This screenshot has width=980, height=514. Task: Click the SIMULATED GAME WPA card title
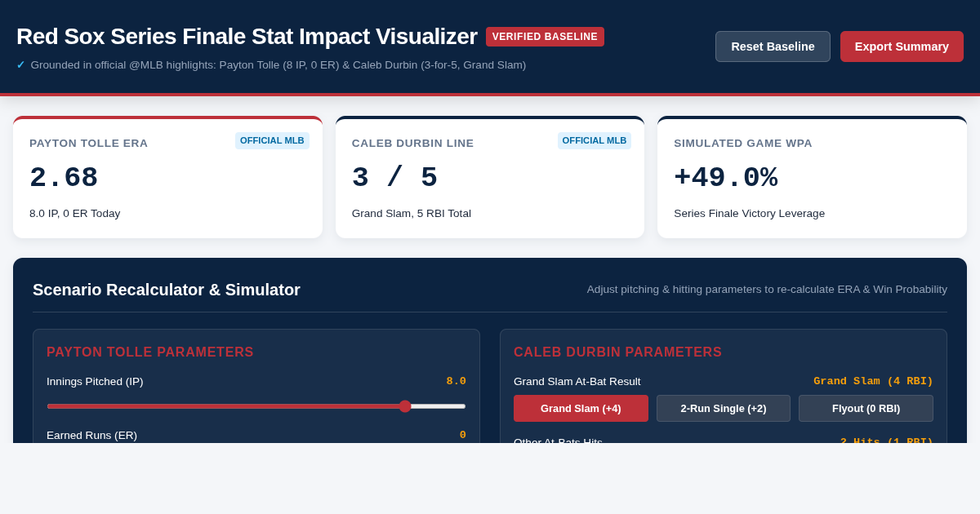click(743, 144)
